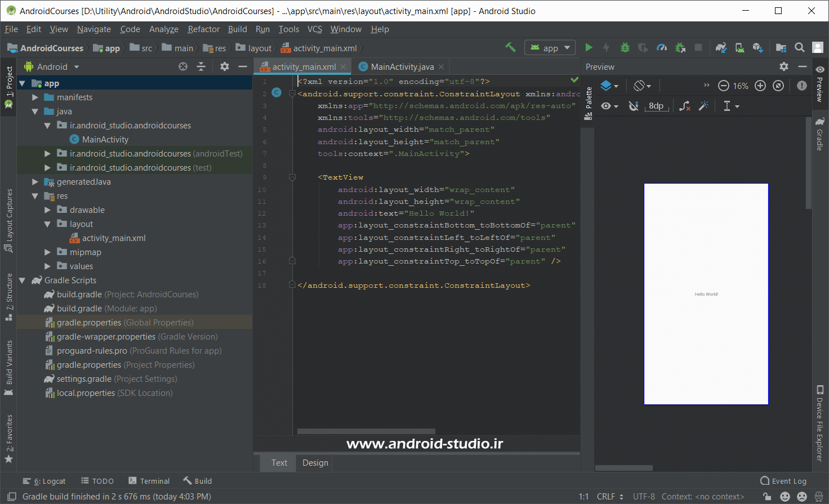Screen dimensions: 829x504
Task: Collapse the java folder
Action: (x=35, y=111)
